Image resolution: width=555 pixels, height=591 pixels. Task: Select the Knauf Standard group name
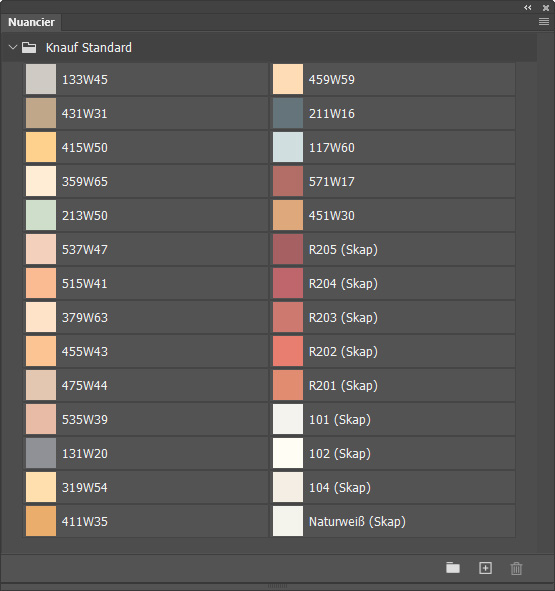[x=89, y=47]
